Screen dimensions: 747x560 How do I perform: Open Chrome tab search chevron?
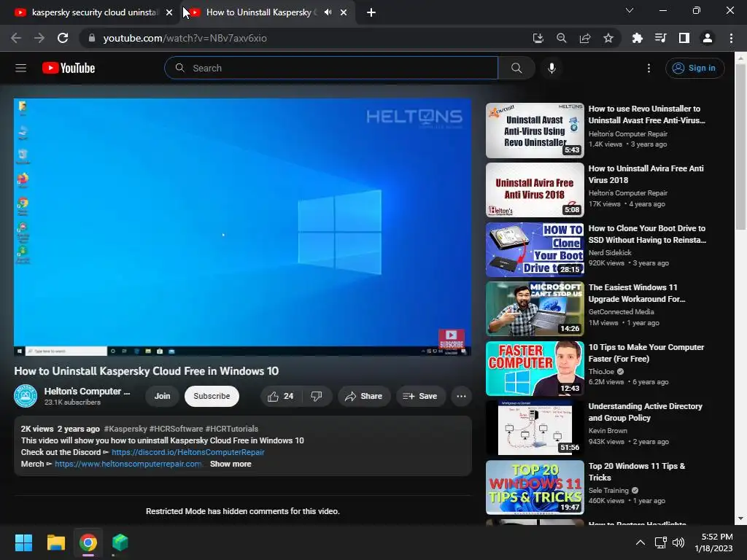click(x=630, y=10)
